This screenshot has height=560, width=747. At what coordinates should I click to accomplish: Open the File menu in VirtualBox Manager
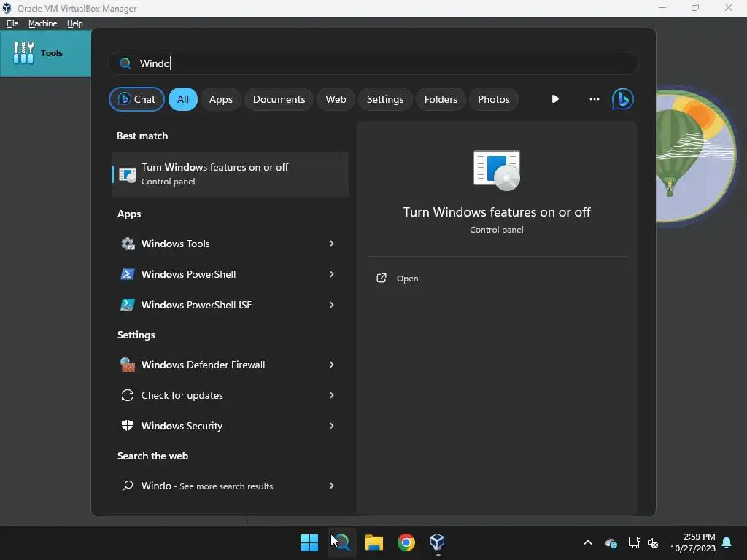tap(12, 23)
